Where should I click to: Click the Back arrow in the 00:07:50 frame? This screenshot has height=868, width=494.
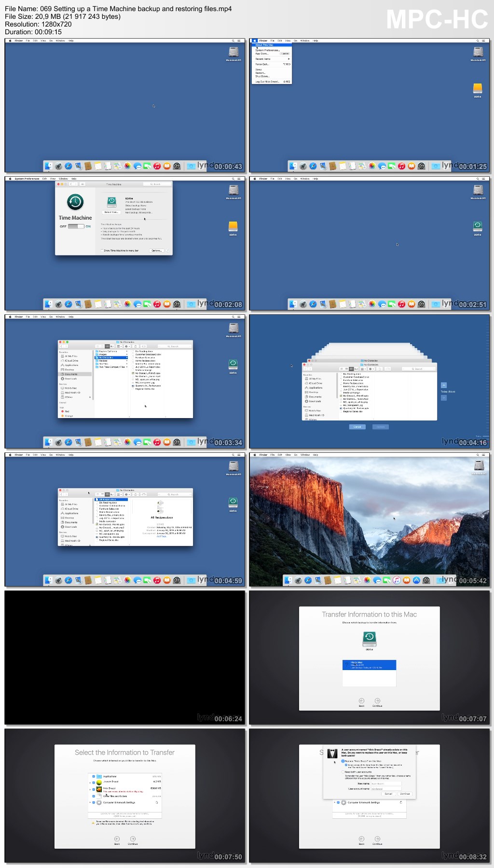[117, 839]
